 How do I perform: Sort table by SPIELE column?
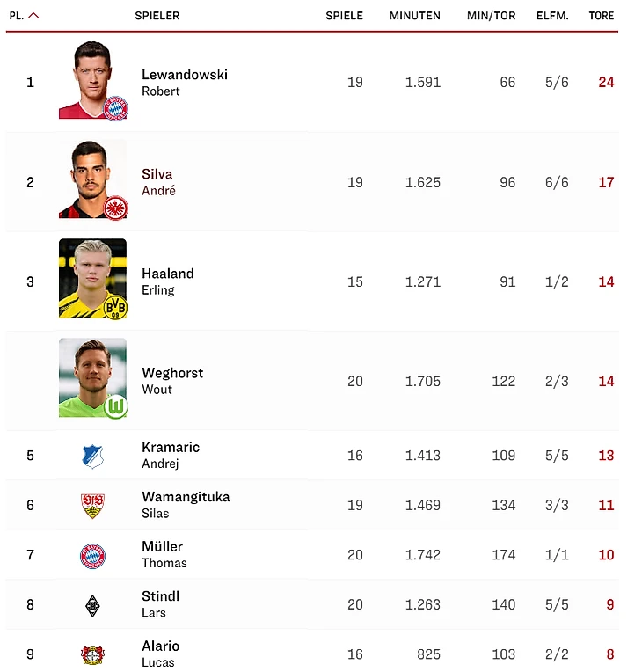[344, 16]
